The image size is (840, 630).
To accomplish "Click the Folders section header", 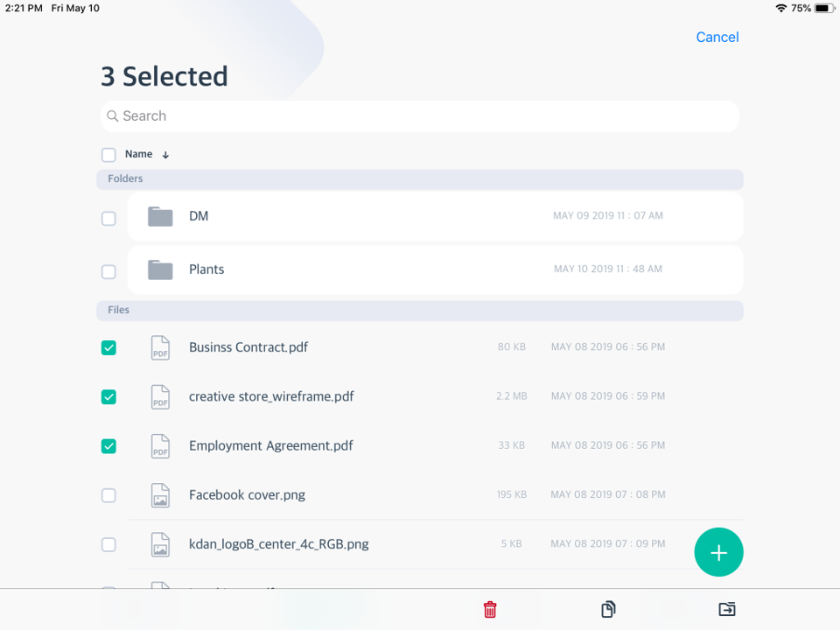I will click(x=420, y=179).
